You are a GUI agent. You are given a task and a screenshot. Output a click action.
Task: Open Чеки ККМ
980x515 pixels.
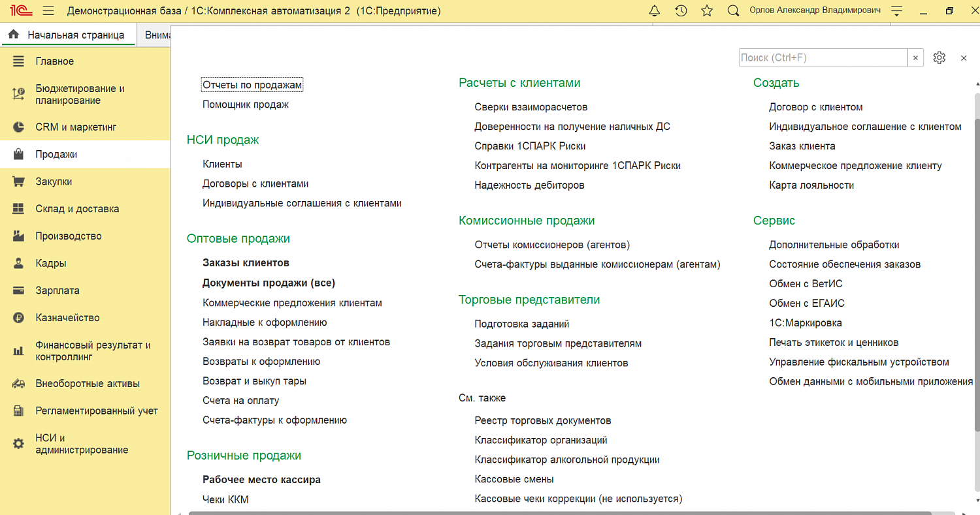(225, 500)
